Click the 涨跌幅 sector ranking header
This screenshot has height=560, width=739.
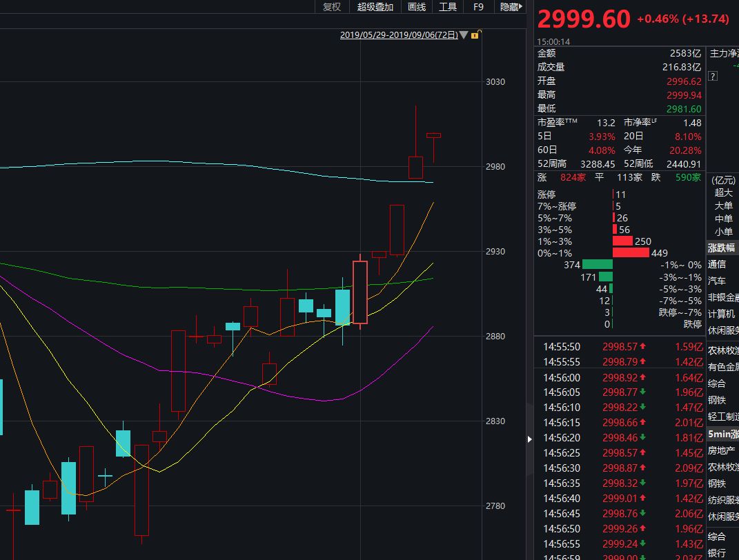[x=722, y=248]
